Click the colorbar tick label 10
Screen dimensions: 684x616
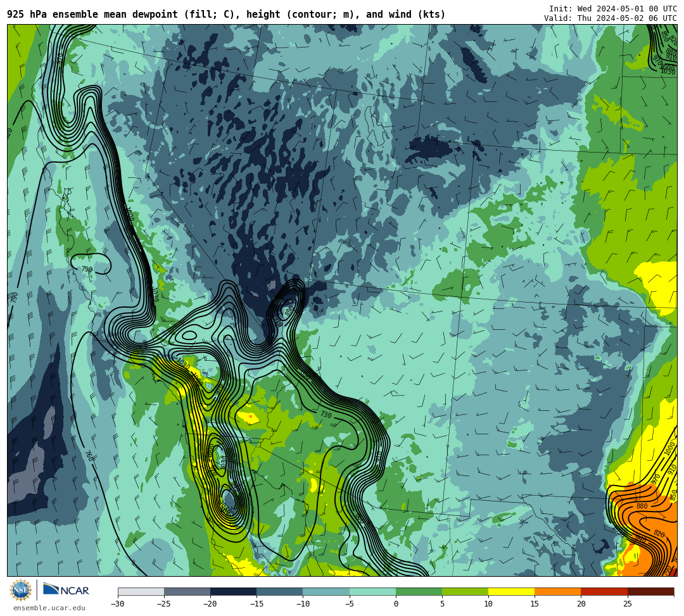(x=488, y=604)
